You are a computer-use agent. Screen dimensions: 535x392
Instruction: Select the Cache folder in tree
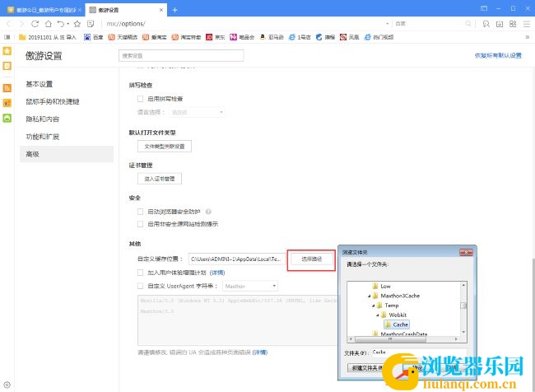point(397,324)
